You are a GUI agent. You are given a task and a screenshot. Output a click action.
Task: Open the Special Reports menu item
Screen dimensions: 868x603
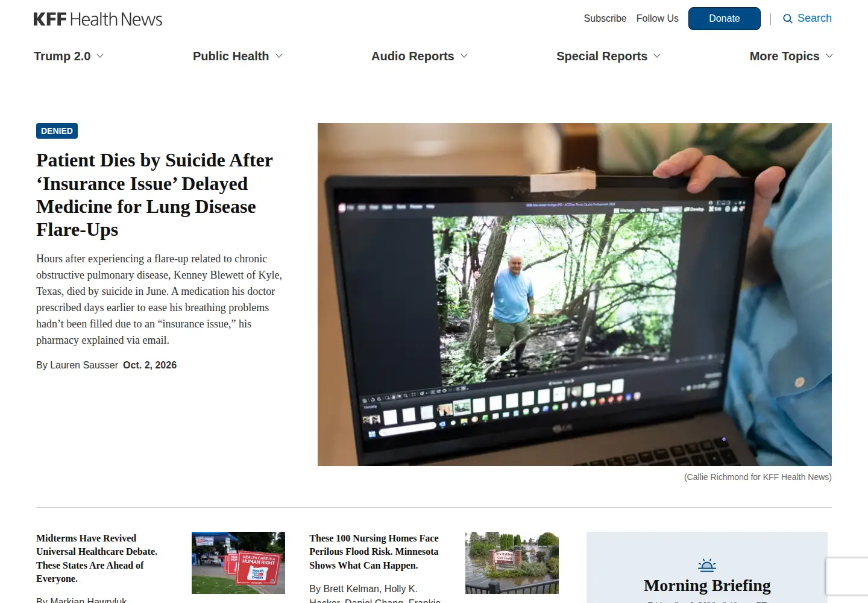602,56
